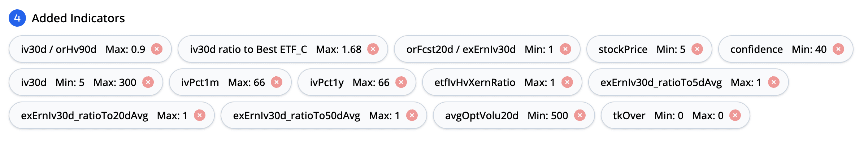Click the confidence indicator chip label
The height and width of the screenshot is (144, 868).
[x=756, y=49]
